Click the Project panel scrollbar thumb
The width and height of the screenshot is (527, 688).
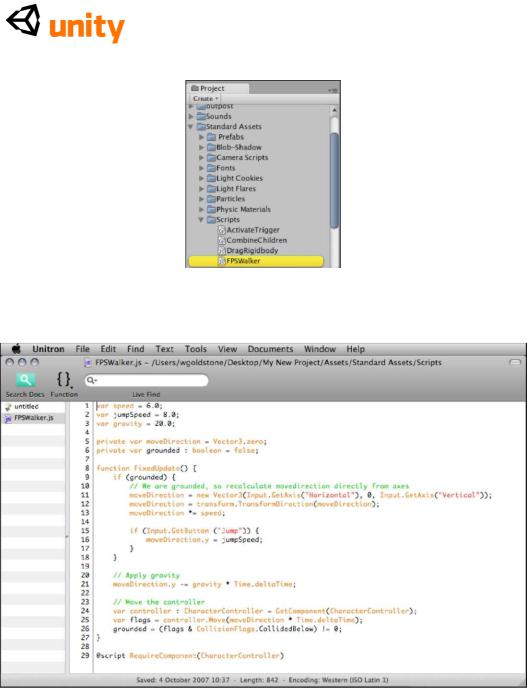(x=334, y=181)
